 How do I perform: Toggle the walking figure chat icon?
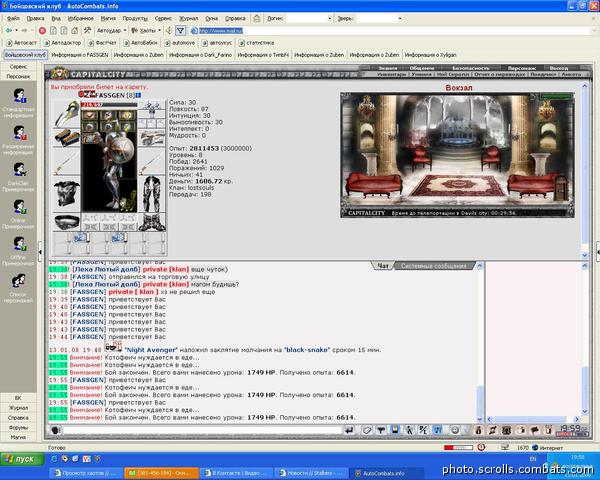pos(409,430)
